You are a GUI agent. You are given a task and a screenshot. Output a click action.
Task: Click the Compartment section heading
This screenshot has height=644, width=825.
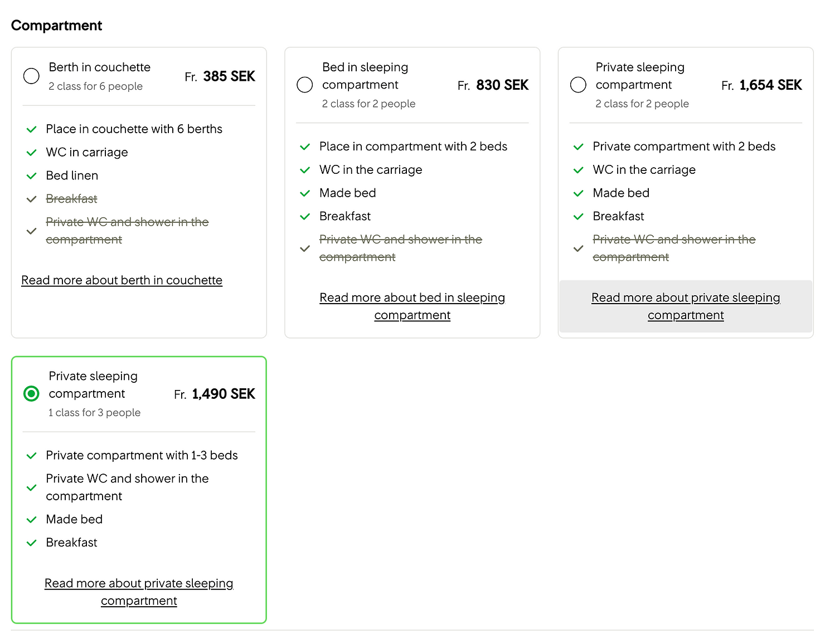(57, 26)
